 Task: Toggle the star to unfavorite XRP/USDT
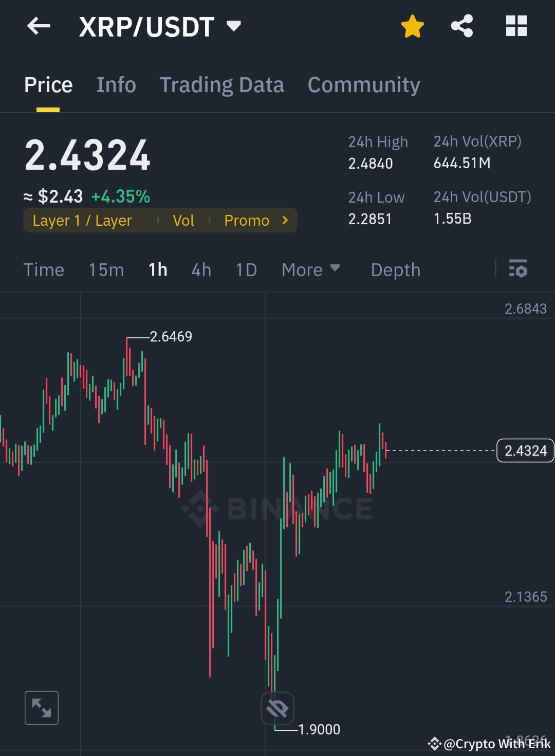point(412,26)
